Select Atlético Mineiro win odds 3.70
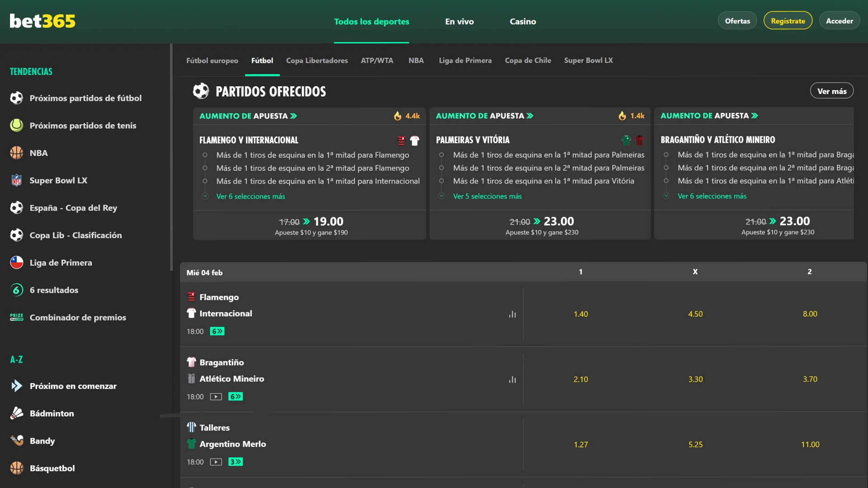This screenshot has width=868, height=488. pyautogui.click(x=810, y=380)
